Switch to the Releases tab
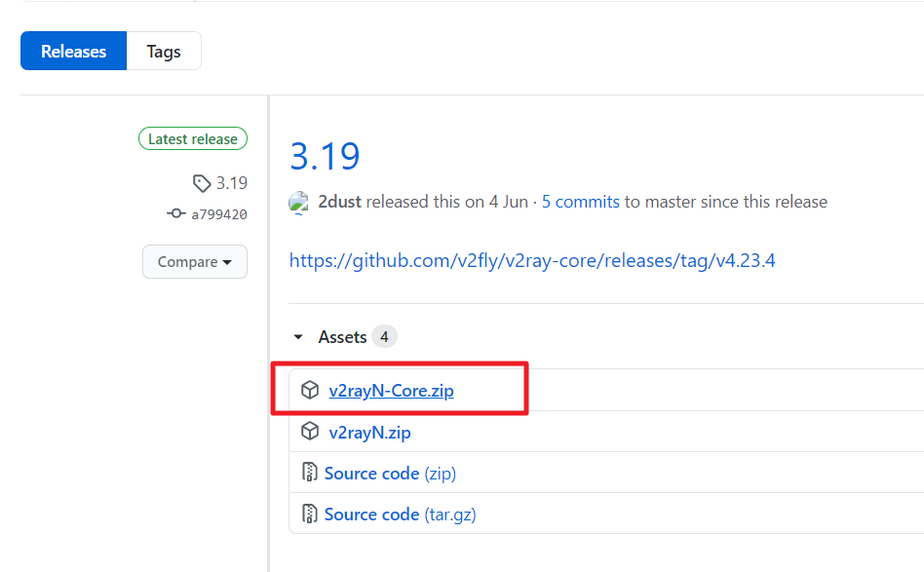924x572 pixels. 74,52
